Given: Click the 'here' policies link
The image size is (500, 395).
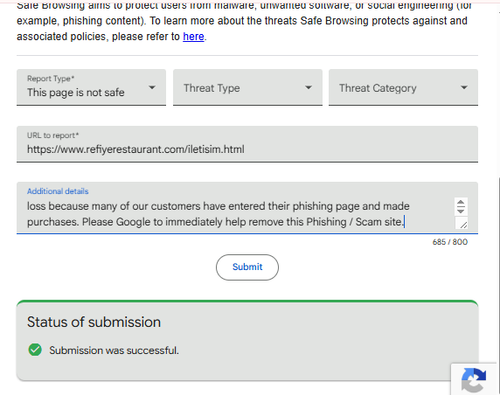Looking at the screenshot, I should click(193, 36).
